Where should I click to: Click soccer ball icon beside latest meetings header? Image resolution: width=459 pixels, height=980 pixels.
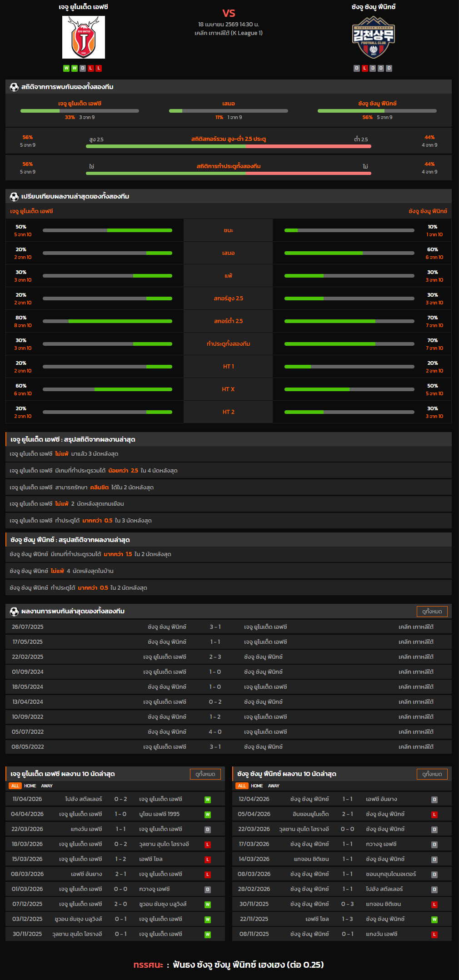point(14,612)
